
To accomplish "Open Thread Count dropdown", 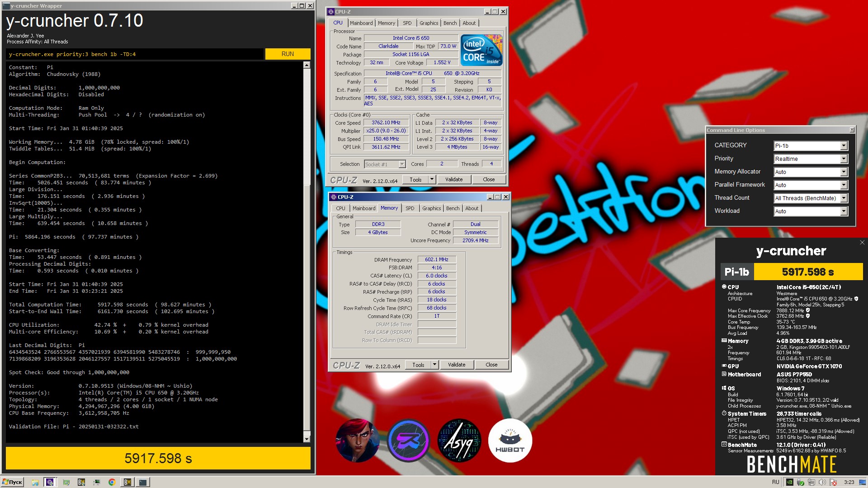I will tap(844, 198).
